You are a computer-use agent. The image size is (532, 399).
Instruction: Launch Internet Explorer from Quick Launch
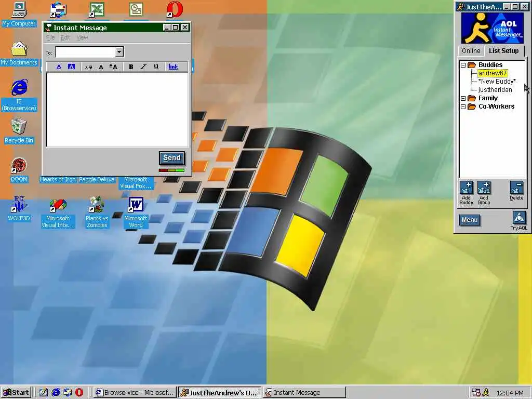pos(56,393)
